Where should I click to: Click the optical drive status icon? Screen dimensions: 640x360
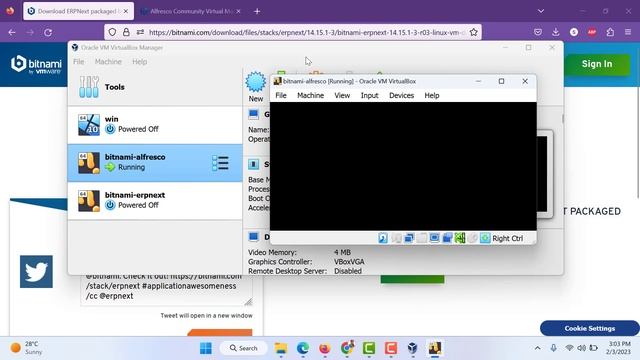pos(396,238)
